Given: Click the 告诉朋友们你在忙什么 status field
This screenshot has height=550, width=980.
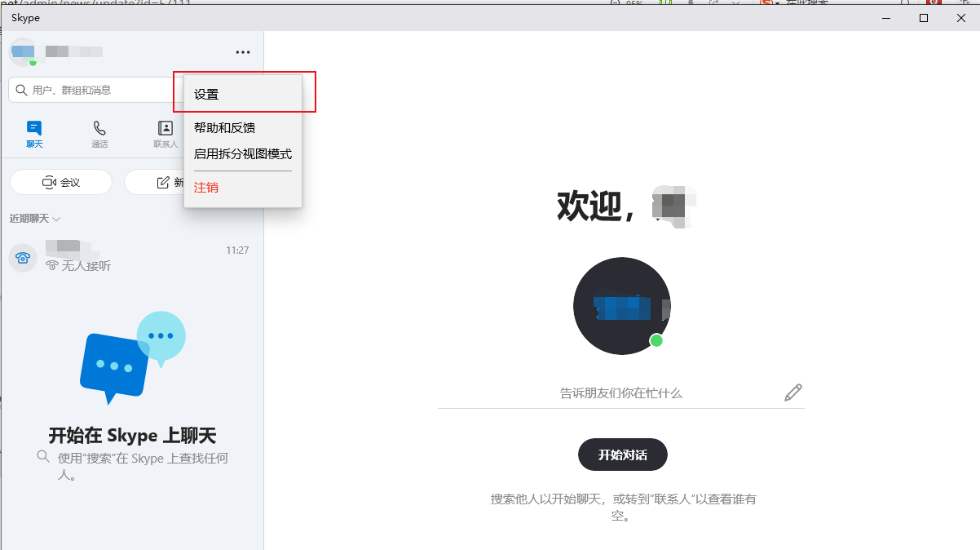Looking at the screenshot, I should pyautogui.click(x=621, y=393).
